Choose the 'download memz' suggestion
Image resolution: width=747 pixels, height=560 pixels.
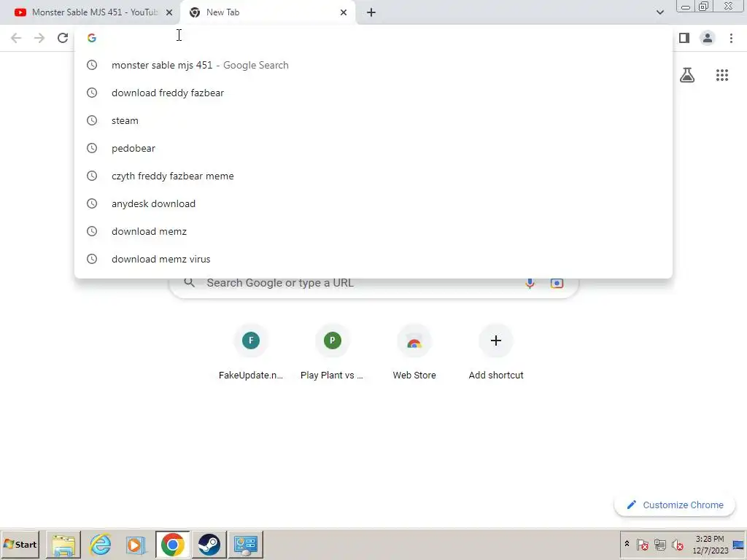(x=373, y=231)
